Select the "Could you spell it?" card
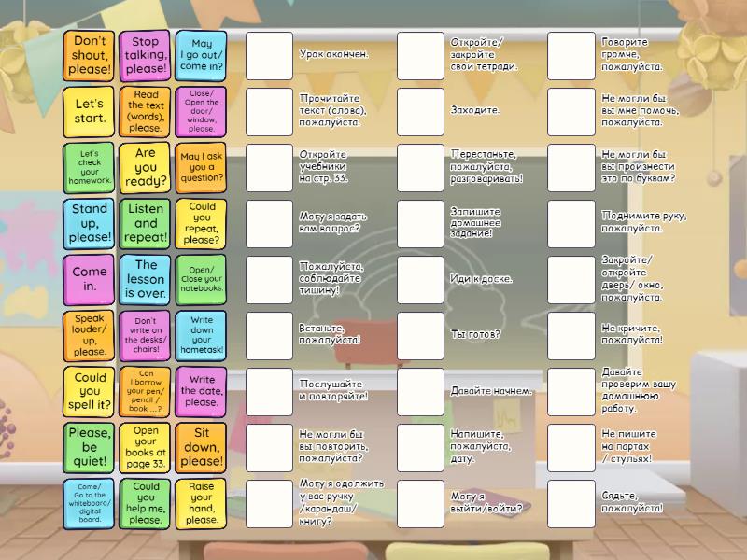 tap(90, 391)
